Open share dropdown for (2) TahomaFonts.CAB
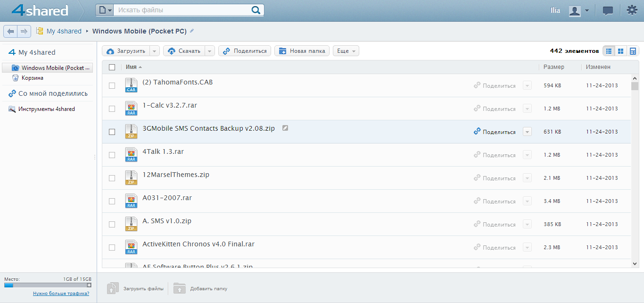The image size is (644, 303). (527, 86)
